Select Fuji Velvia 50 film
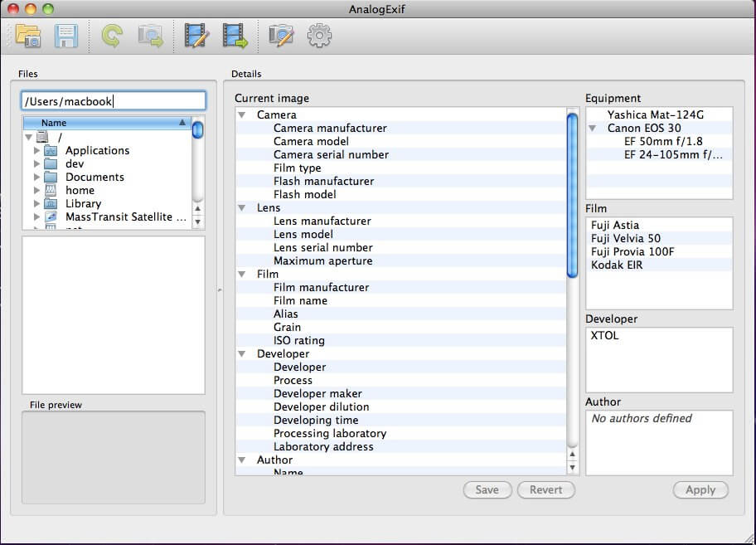756x545 pixels. coord(625,239)
